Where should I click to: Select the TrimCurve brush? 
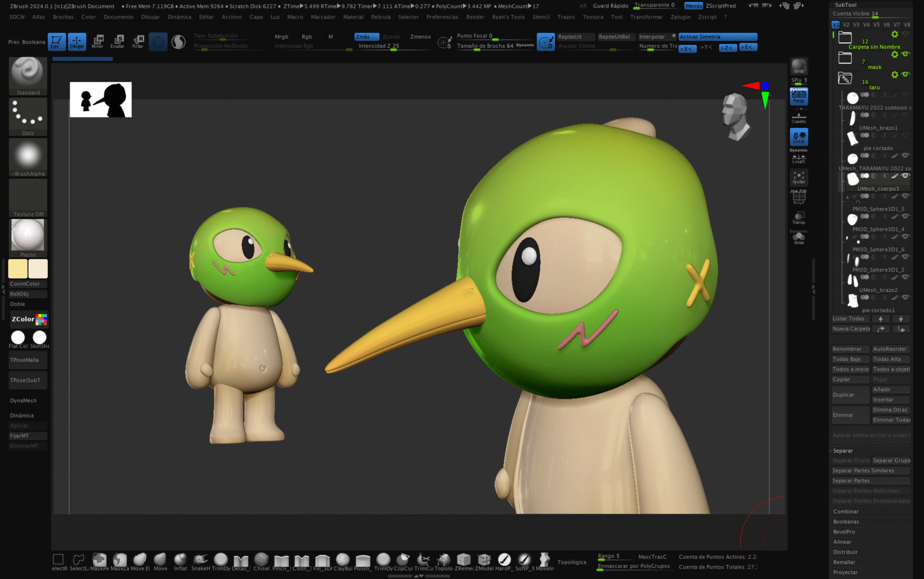pyautogui.click(x=423, y=562)
